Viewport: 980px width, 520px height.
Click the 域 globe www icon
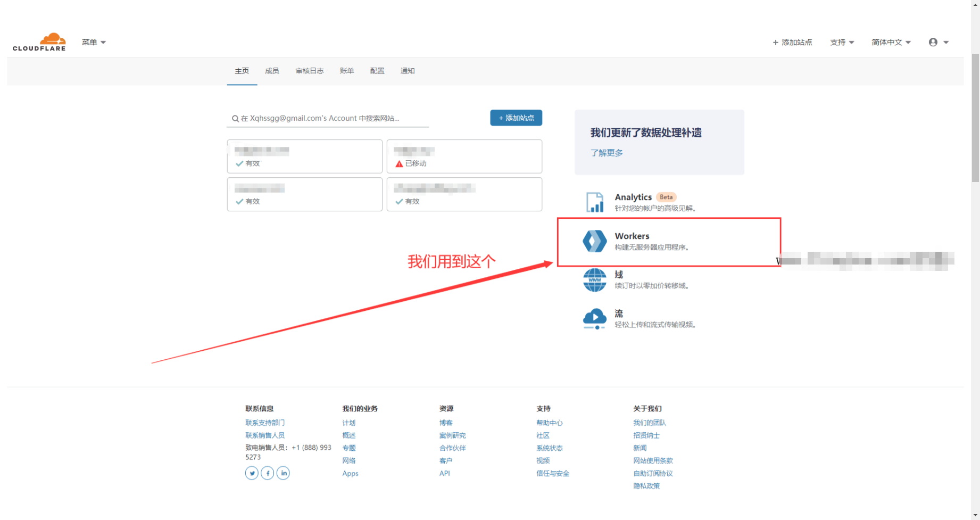coord(595,280)
